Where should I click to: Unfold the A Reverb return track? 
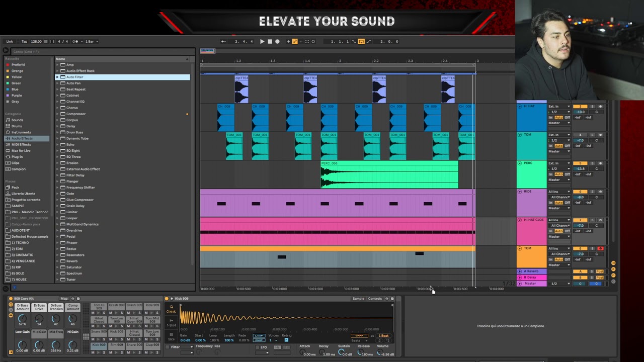520,271
